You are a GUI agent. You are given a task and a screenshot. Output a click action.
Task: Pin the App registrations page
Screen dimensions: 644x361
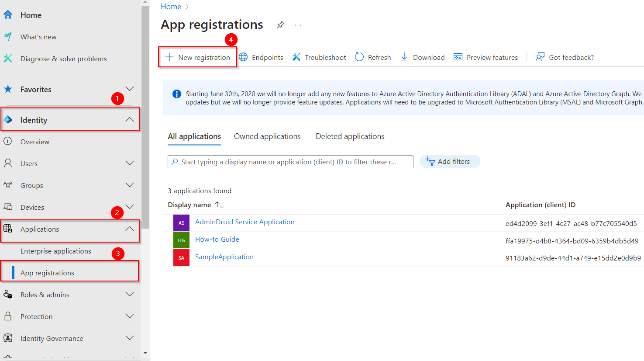(x=280, y=25)
